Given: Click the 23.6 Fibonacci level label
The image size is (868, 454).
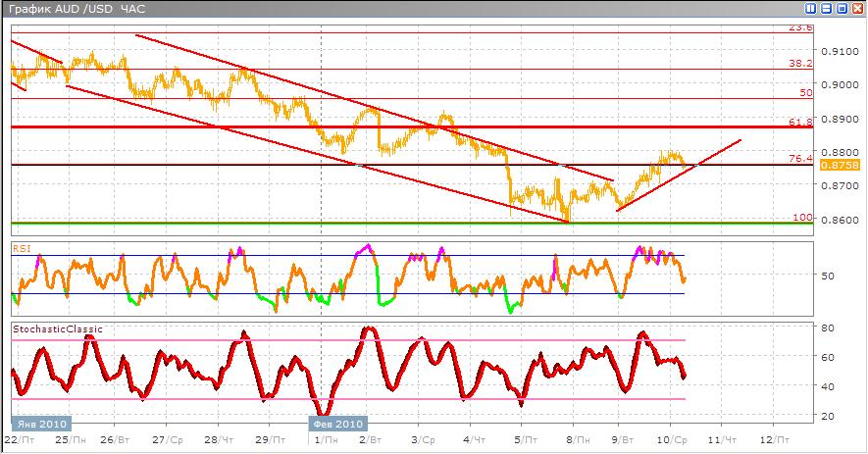Looking at the screenshot, I should tap(801, 27).
